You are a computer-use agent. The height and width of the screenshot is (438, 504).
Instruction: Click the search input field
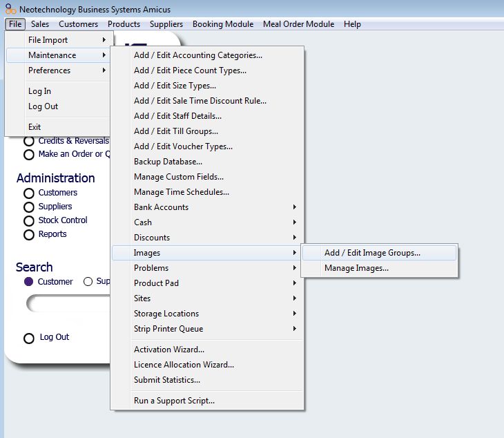[x=68, y=303]
